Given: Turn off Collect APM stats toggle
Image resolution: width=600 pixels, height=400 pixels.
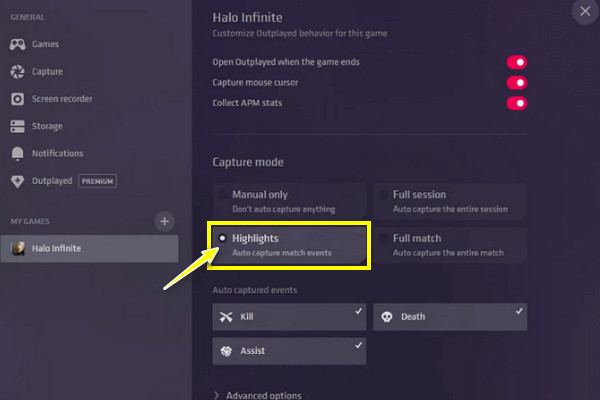Looking at the screenshot, I should click(516, 103).
